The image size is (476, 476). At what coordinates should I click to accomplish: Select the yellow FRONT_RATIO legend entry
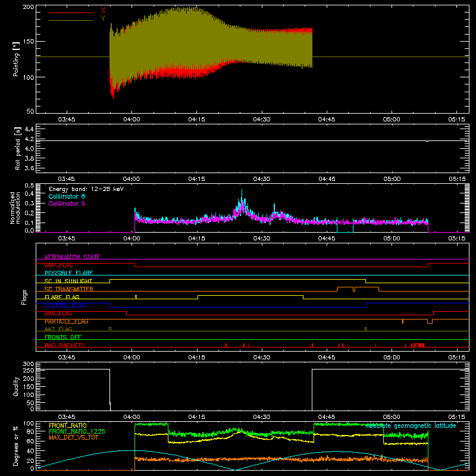68,425
